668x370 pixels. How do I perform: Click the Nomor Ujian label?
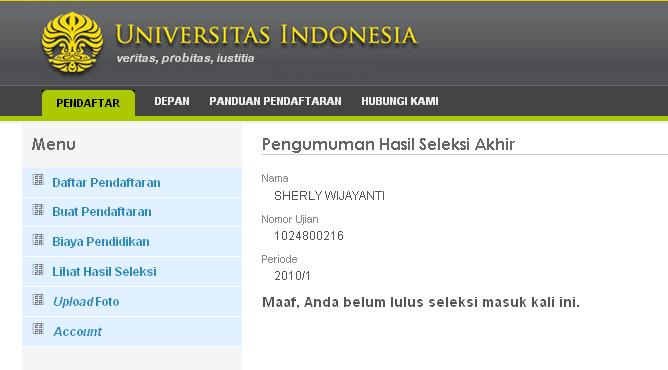tap(290, 219)
